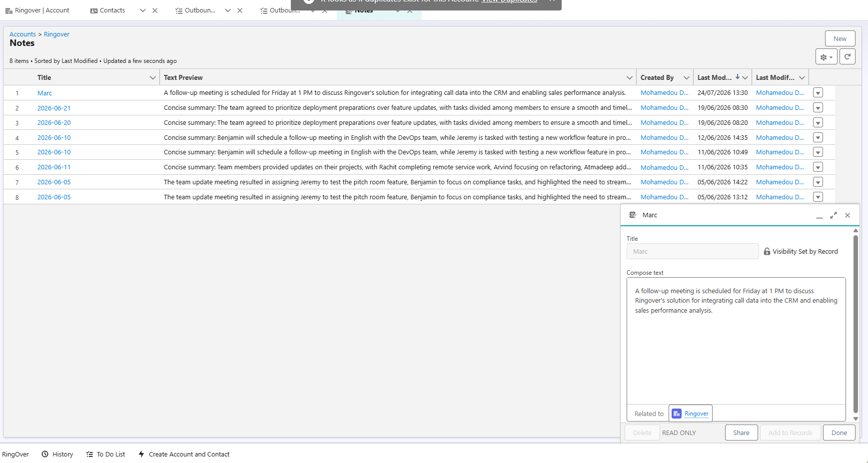
Task: Click the READ ONLY label
Action: 679,433
